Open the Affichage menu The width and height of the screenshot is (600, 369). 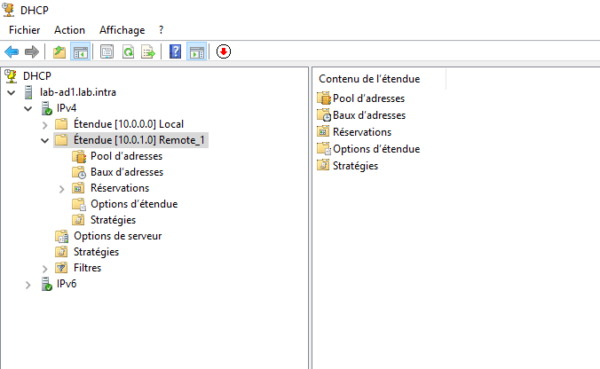[122, 30]
